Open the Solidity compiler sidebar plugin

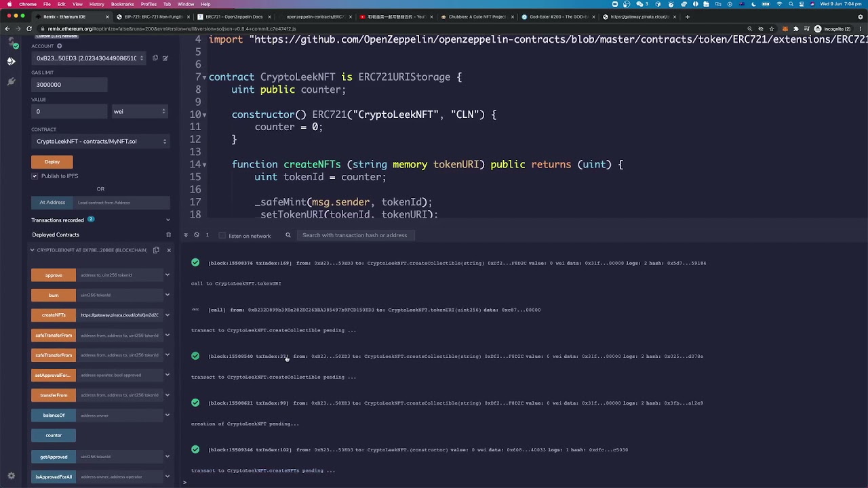(11, 43)
